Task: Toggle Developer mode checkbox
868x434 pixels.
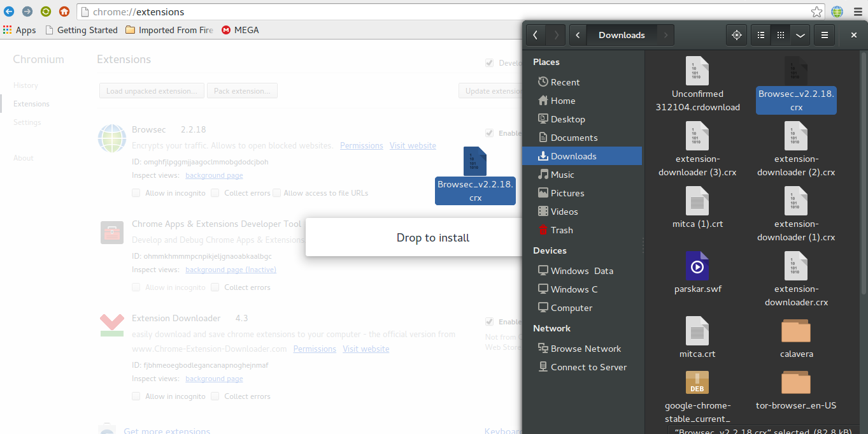Action: click(x=489, y=63)
